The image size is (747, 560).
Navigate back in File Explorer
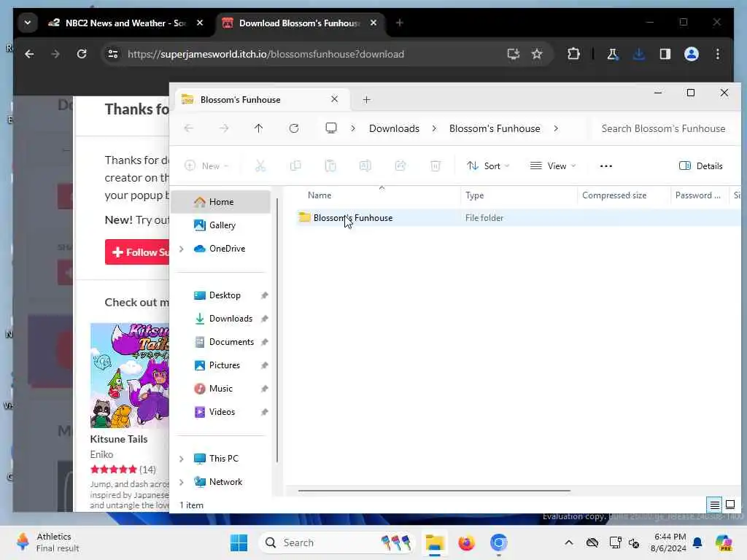(189, 128)
